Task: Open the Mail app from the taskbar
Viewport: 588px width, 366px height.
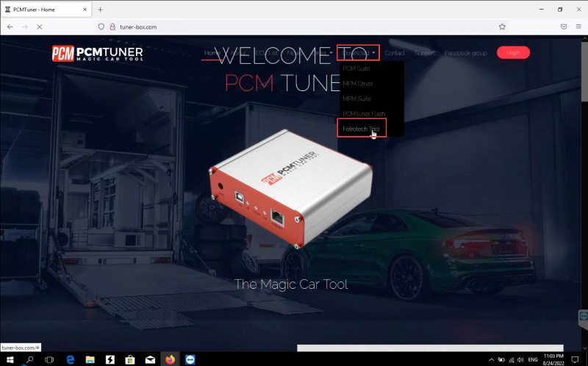Action: click(x=150, y=359)
